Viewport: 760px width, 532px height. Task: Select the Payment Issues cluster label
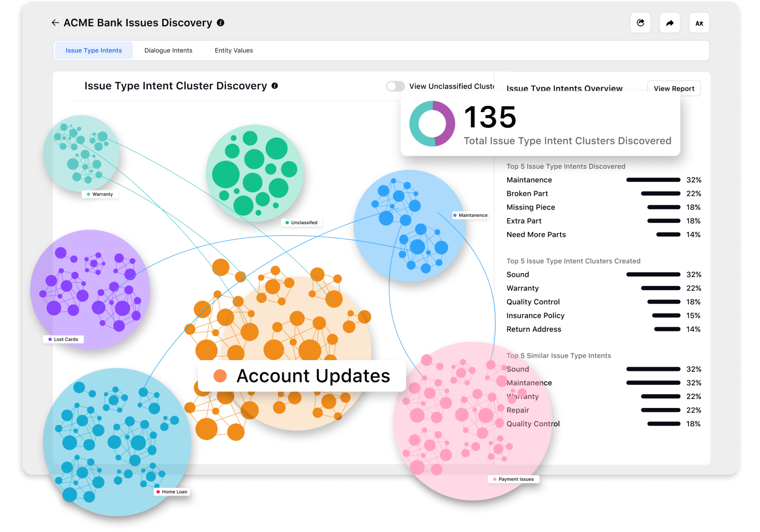point(513,479)
